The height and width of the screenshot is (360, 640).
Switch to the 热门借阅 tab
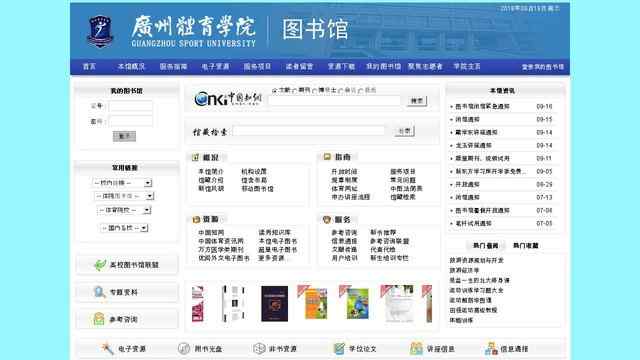(485, 246)
